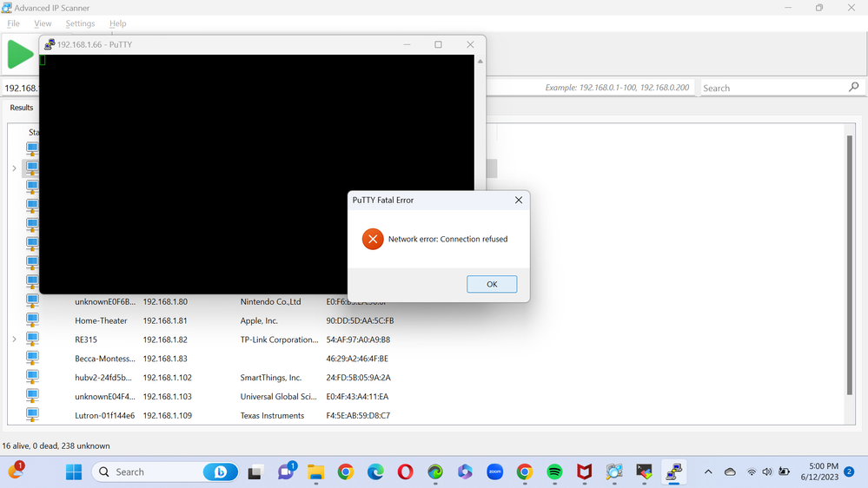Open the Windows Start menu
868x488 pixels.
point(74,472)
